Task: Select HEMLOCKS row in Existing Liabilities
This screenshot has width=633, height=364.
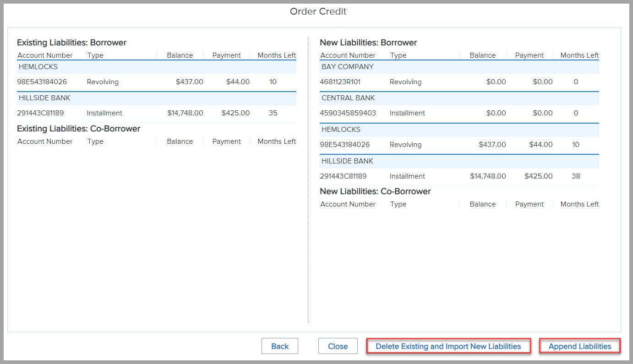Action: pyautogui.click(x=157, y=67)
